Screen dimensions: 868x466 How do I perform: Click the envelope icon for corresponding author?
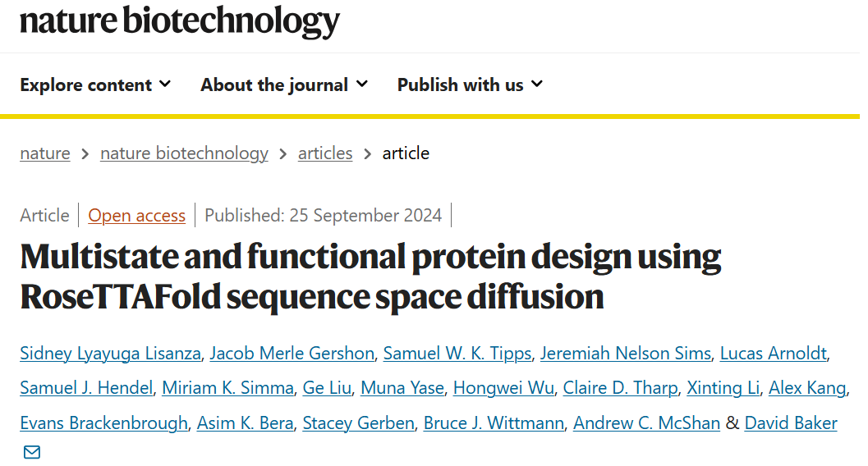coord(32,452)
